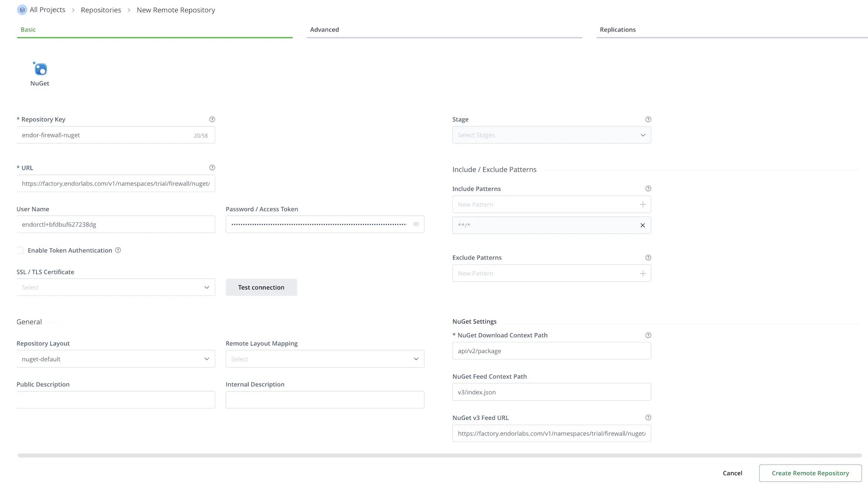Add new include pattern with plus icon

click(x=643, y=204)
